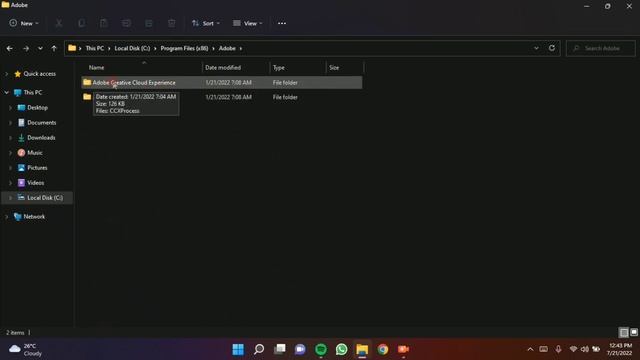Click 1/21/2022 7:08 AM in first row
Viewport: 640px width, 360px height.
228,82
